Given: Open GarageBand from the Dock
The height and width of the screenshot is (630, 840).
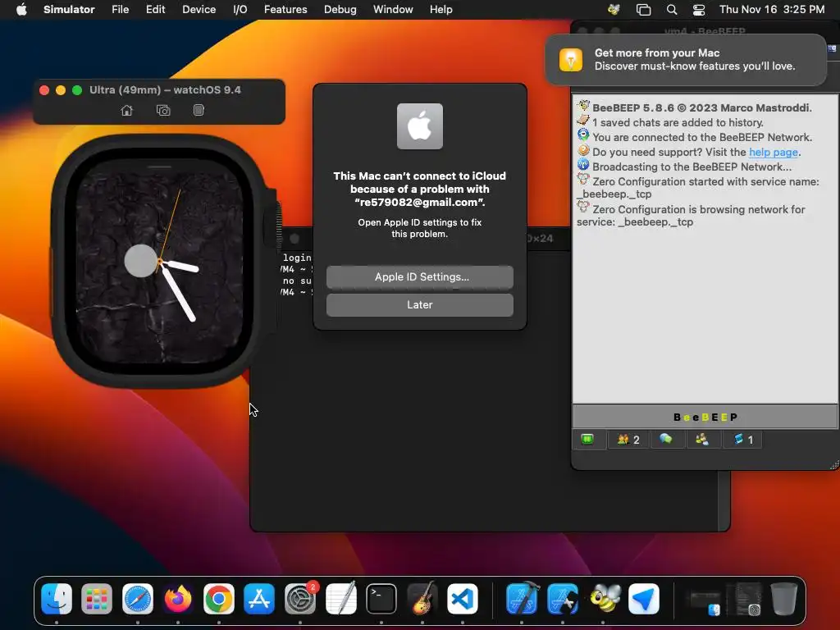Looking at the screenshot, I should [x=422, y=598].
